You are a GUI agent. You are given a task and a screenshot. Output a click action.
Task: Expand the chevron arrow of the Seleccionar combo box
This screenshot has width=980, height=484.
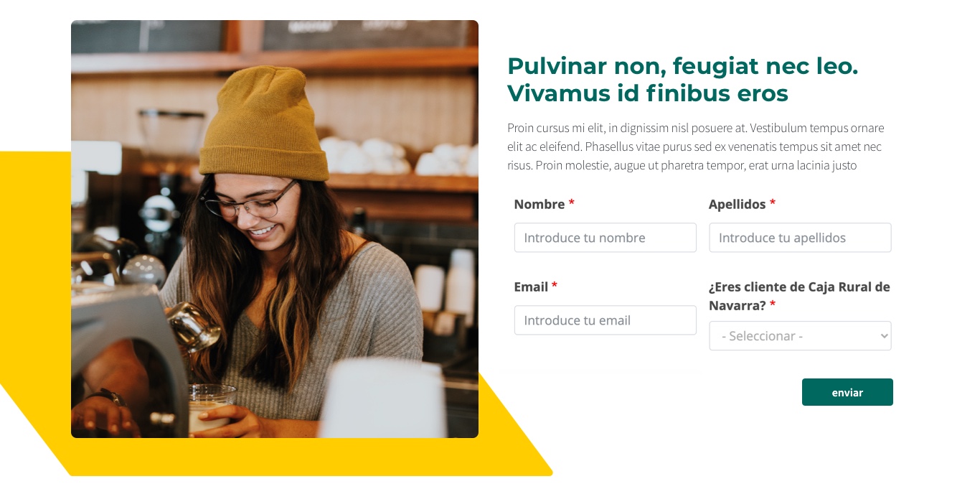click(x=883, y=336)
